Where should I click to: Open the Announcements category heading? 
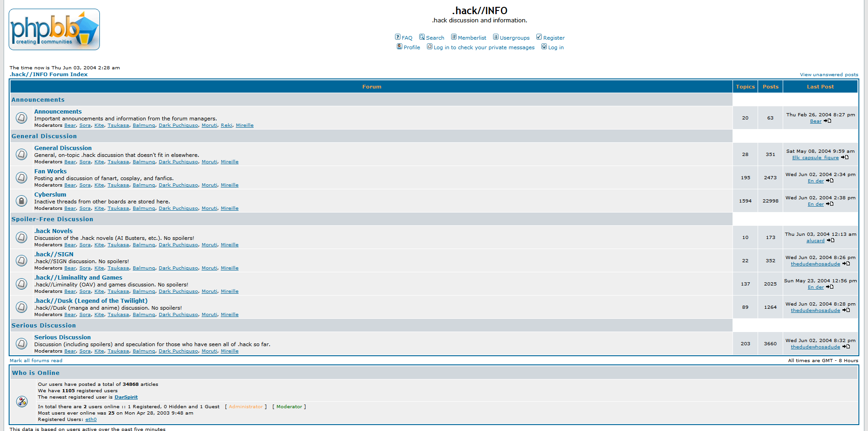[38, 99]
